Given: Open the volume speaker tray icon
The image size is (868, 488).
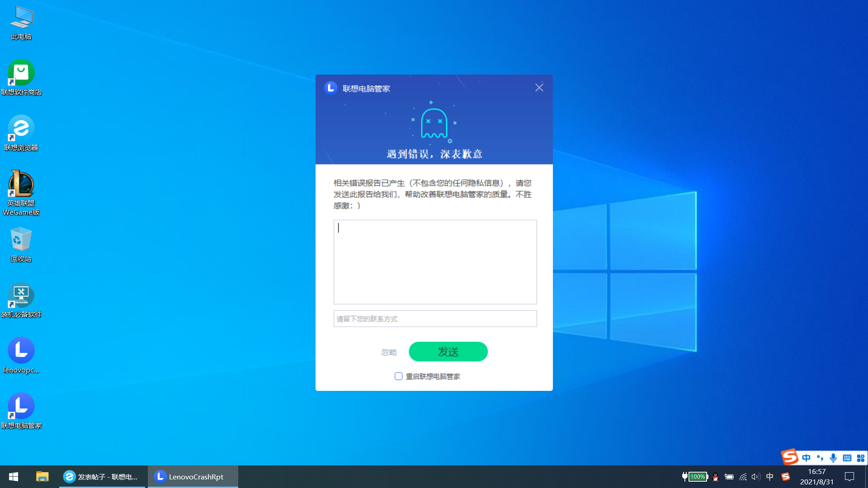Looking at the screenshot, I should point(756,477).
